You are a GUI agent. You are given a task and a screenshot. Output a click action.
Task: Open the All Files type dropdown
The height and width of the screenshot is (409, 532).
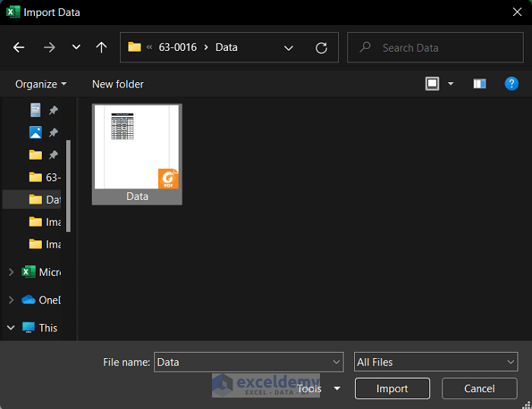coord(436,362)
